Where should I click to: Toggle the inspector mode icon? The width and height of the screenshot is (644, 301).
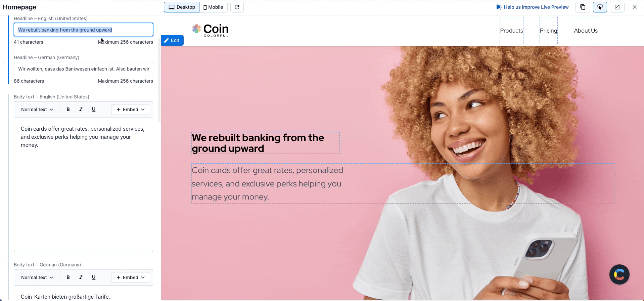[x=600, y=7]
